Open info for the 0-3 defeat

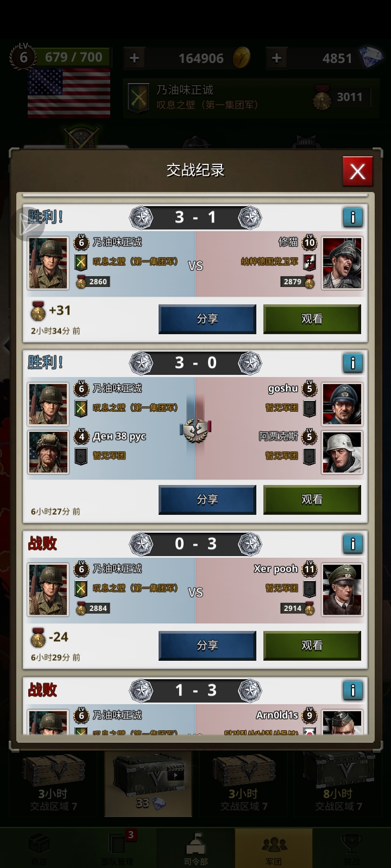pyautogui.click(x=353, y=544)
